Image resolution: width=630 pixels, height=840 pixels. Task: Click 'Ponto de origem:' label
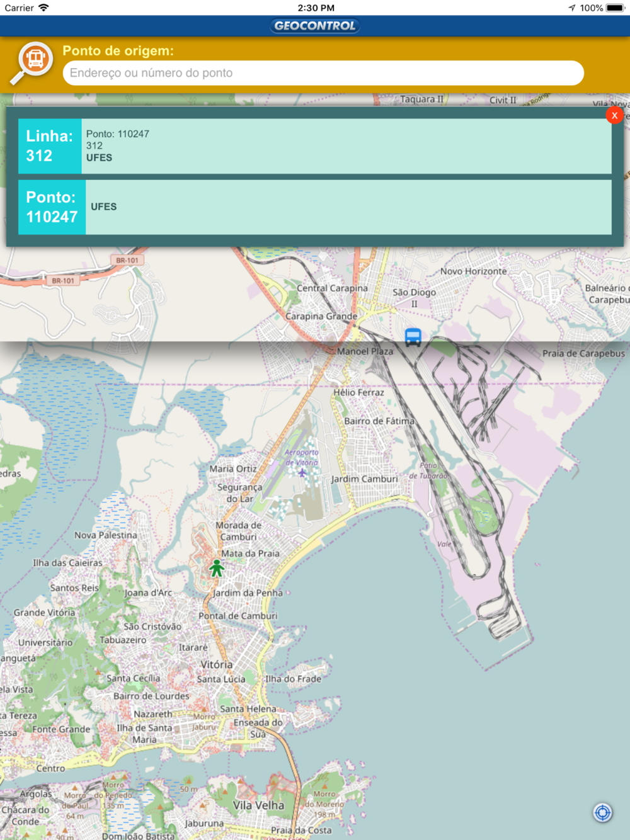118,51
